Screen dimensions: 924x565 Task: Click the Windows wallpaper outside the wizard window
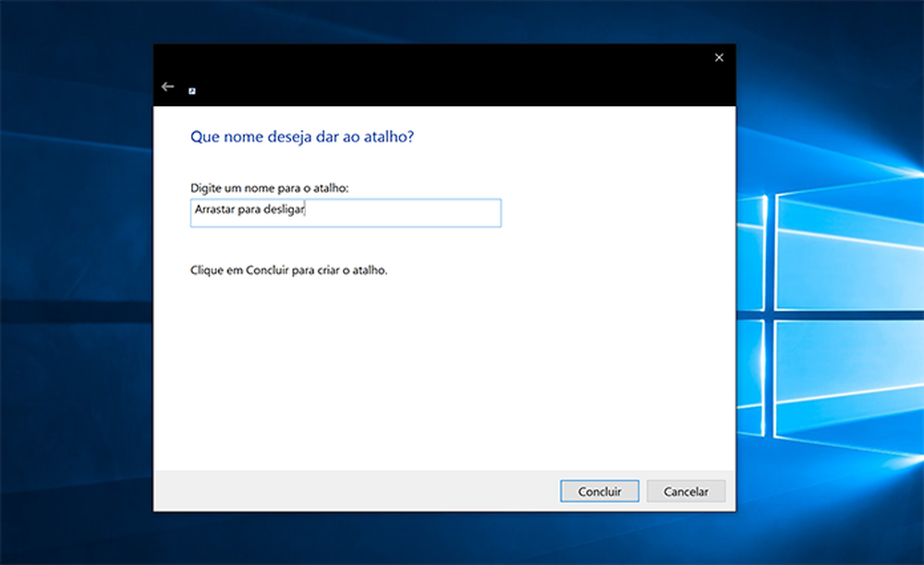pos(74,277)
